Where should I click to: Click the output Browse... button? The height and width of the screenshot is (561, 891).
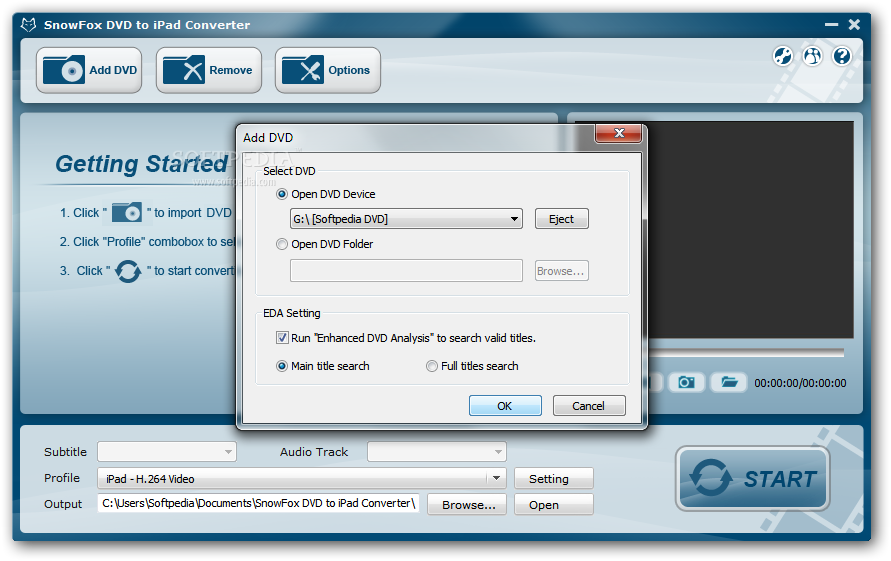pos(467,505)
